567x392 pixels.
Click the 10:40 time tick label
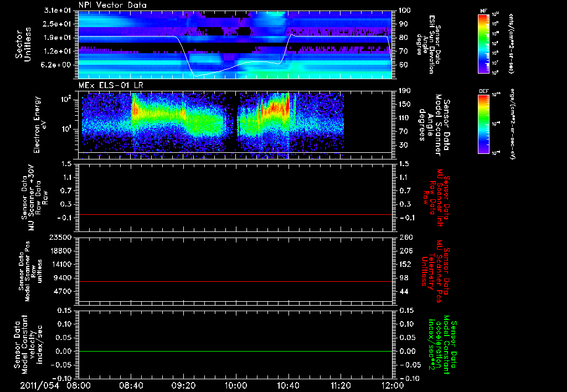[288, 385]
